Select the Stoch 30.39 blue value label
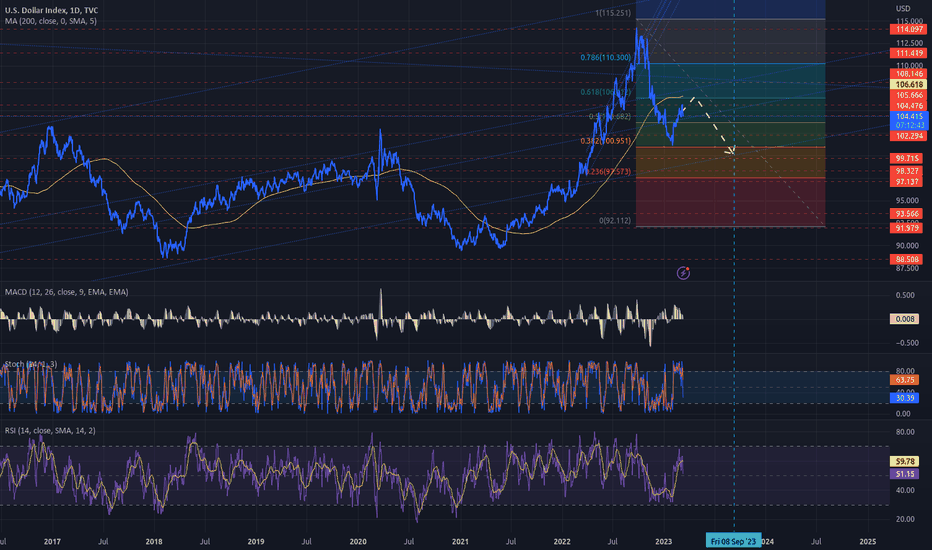 coord(905,398)
